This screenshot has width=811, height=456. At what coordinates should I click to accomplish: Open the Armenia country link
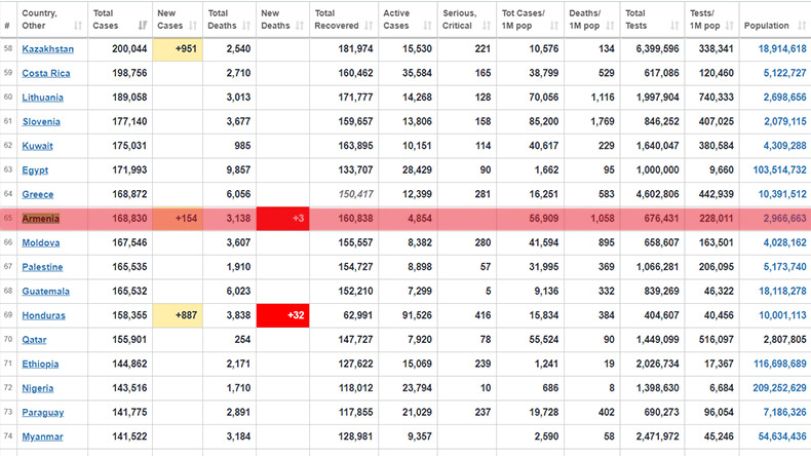pos(41,219)
